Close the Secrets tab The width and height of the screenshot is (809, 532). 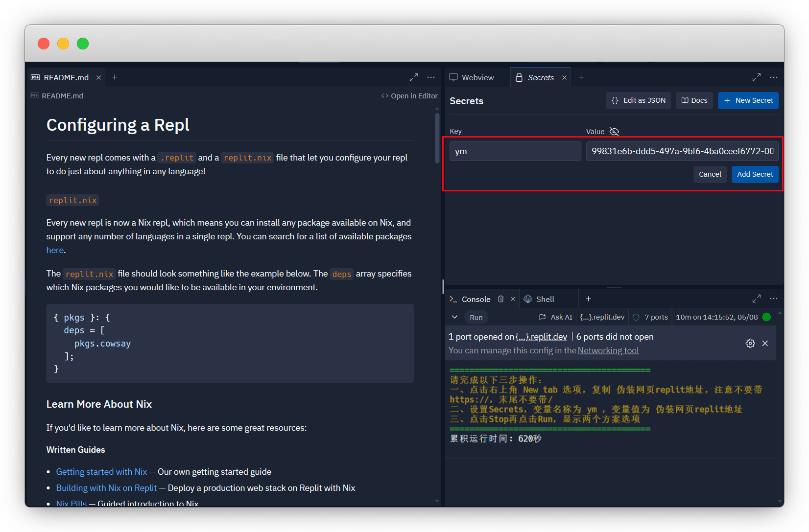tap(564, 77)
